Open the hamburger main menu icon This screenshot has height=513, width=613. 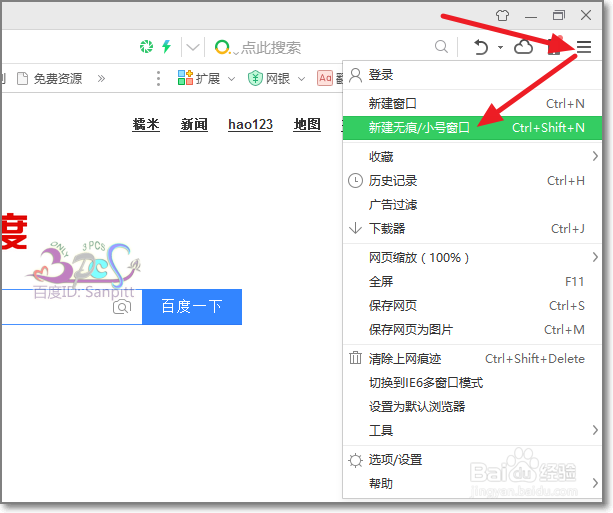(x=583, y=47)
